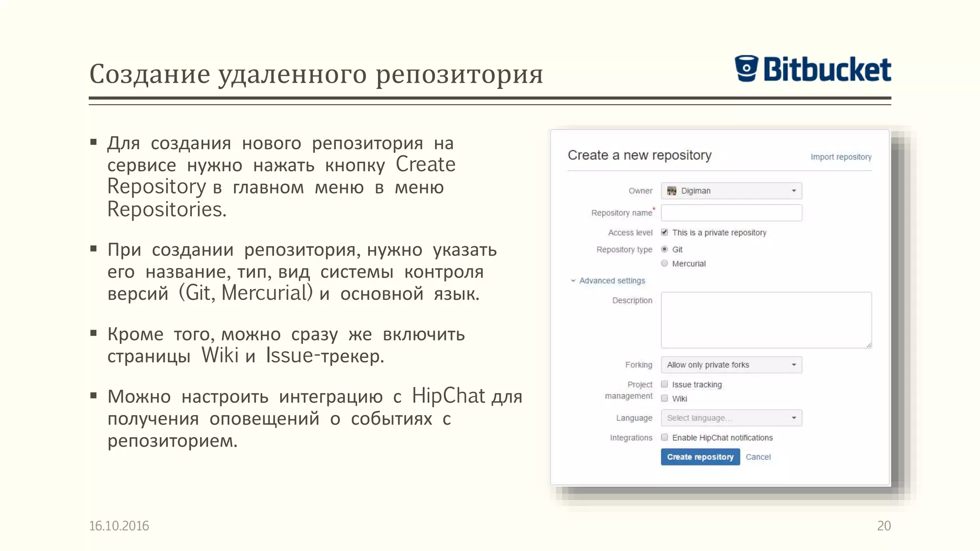Select the Git repository type radio

[664, 249]
